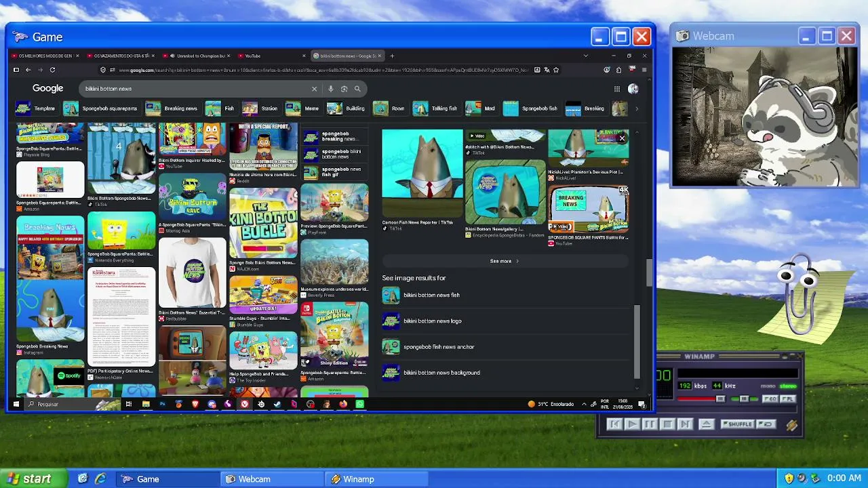Open Photoshop from the inner taskbar
868x488 pixels.
click(162, 404)
